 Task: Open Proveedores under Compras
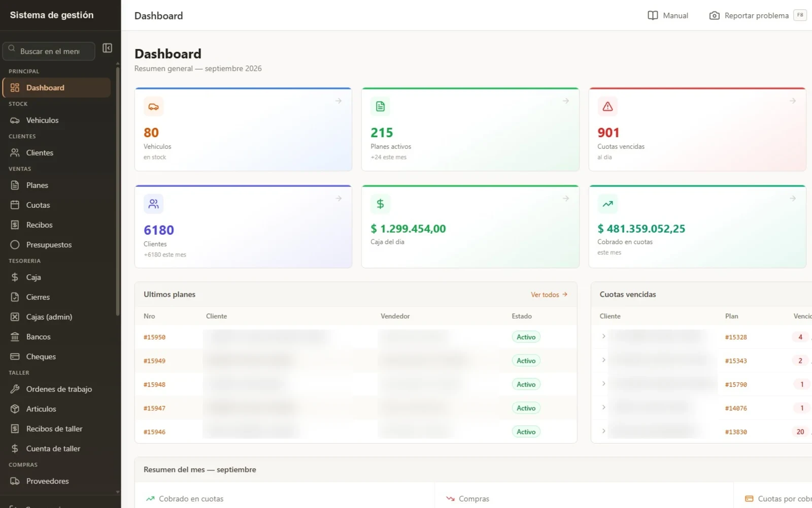56,481
